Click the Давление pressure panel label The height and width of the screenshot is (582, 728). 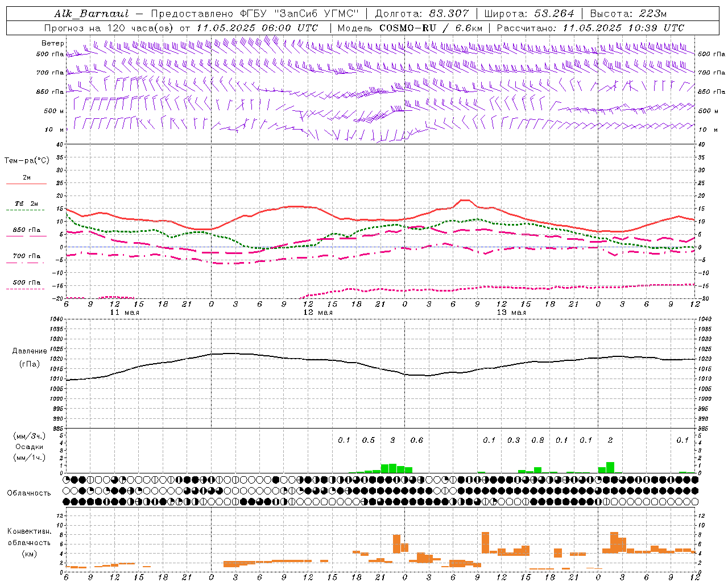click(x=30, y=351)
